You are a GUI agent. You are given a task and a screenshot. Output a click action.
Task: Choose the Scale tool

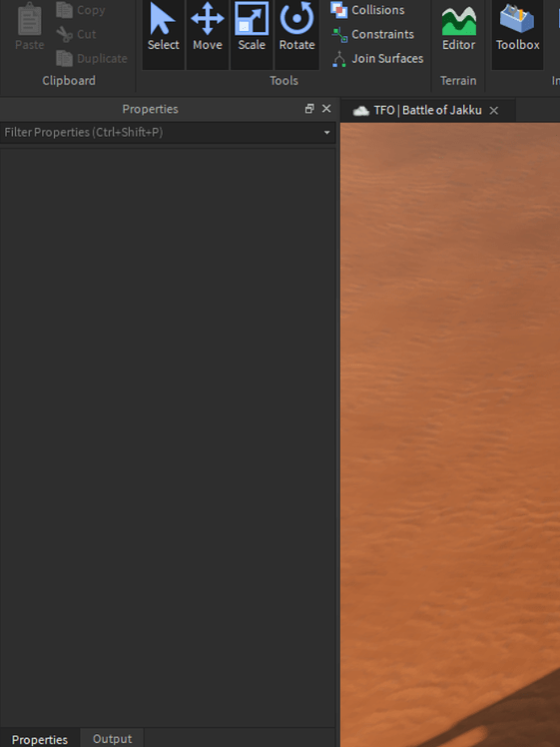(252, 33)
